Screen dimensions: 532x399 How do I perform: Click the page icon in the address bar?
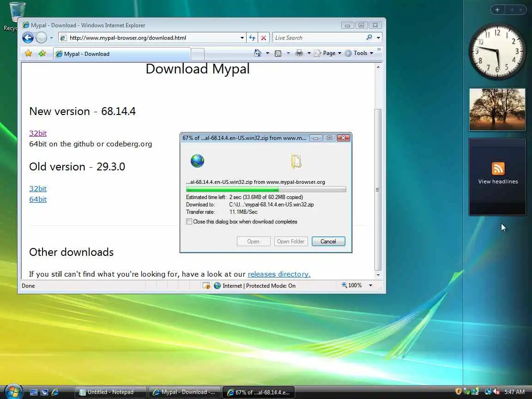tap(63, 38)
